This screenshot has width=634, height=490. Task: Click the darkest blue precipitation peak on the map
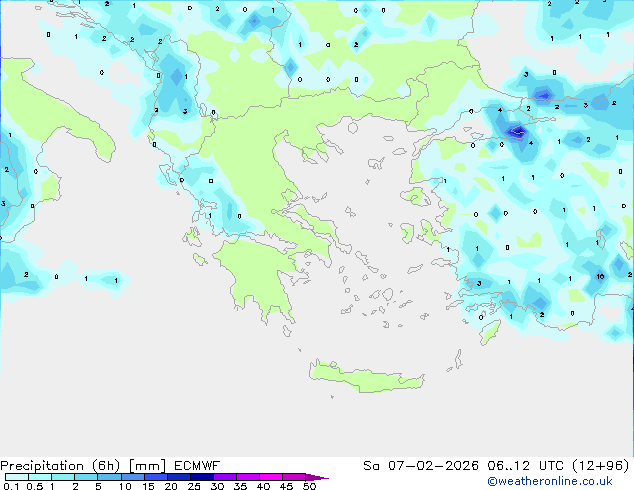[x=517, y=131]
